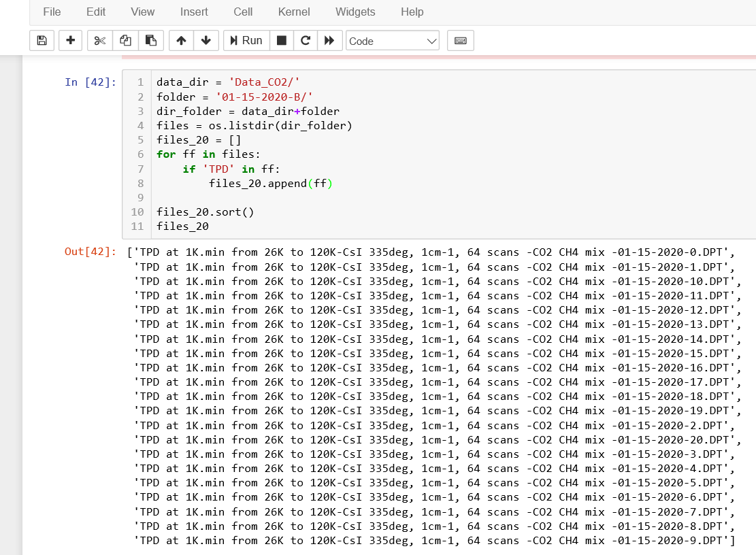
Task: Cut the selected cell using the scissors icon
Action: (x=99, y=40)
